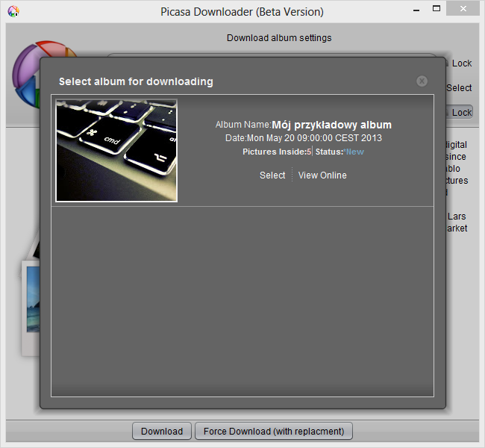
Task: Open View Online link for album
Action: (322, 175)
